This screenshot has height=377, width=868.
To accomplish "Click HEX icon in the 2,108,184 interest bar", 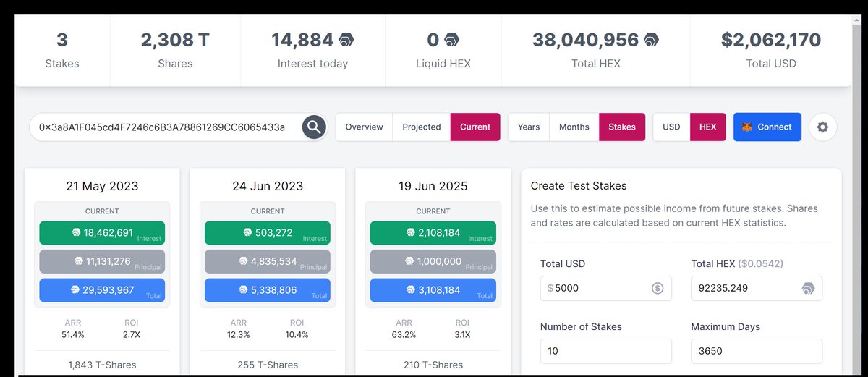I will coord(409,233).
